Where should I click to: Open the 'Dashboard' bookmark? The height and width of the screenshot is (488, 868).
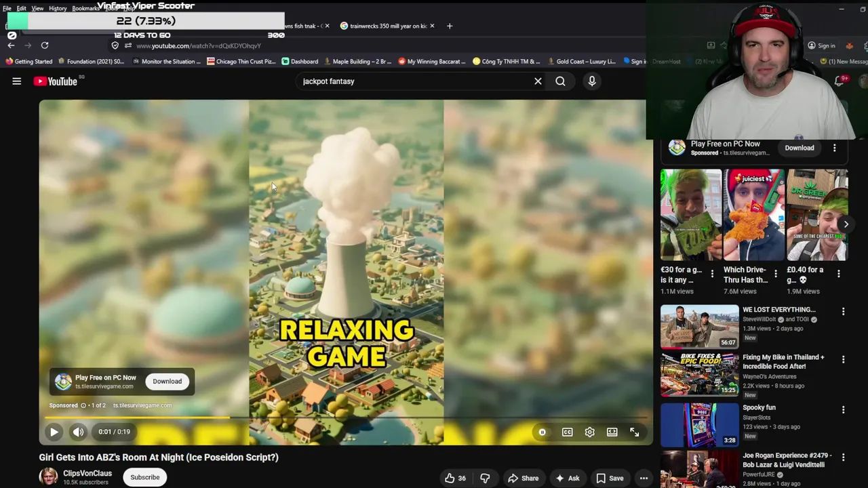pos(300,62)
